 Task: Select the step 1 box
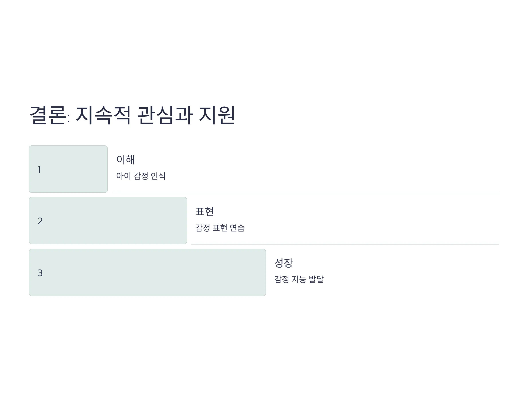68,169
